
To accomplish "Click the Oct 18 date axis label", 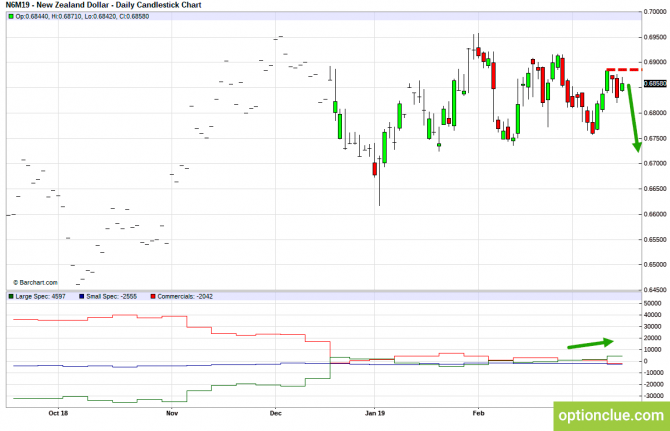I will 58,413.
